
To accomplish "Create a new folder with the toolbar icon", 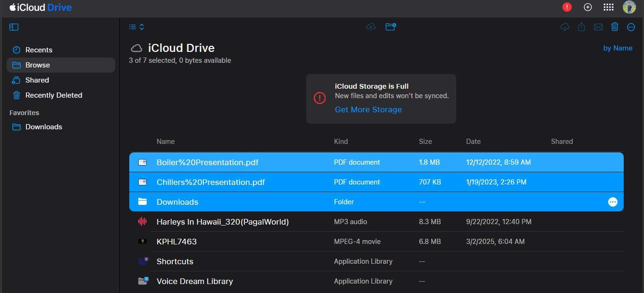I will pyautogui.click(x=391, y=27).
